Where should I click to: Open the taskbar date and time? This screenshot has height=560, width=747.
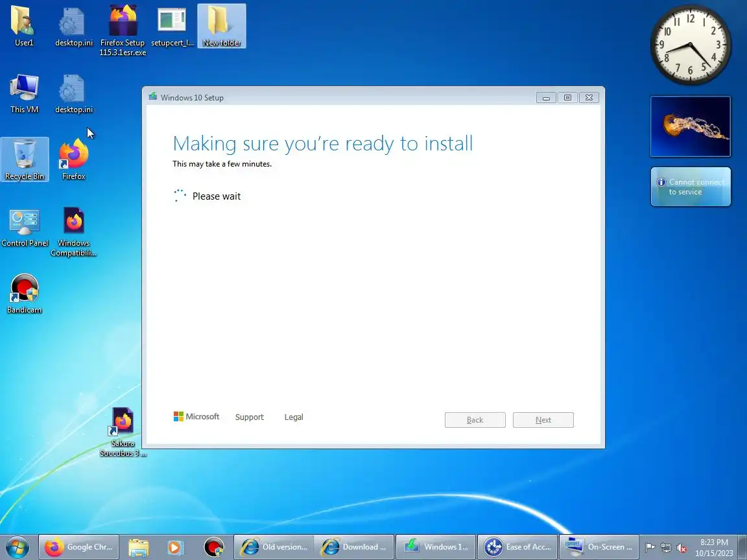point(714,548)
